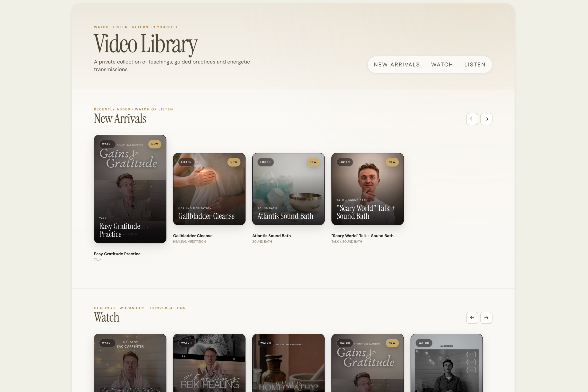Click Atlantis Sound Bath title below card
The image size is (588, 392).
click(x=271, y=236)
